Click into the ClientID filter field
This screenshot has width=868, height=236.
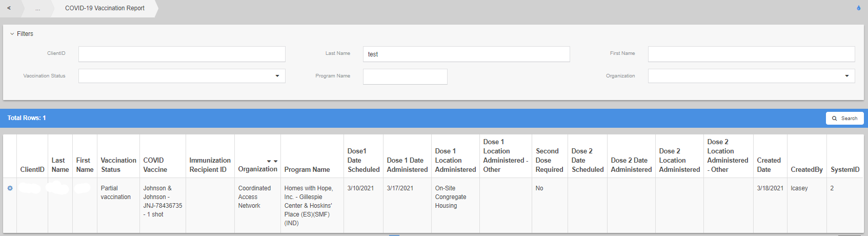click(181, 54)
